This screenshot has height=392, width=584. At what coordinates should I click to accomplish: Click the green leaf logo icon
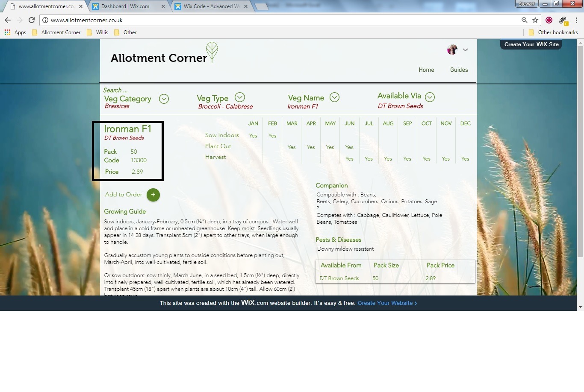[212, 52]
